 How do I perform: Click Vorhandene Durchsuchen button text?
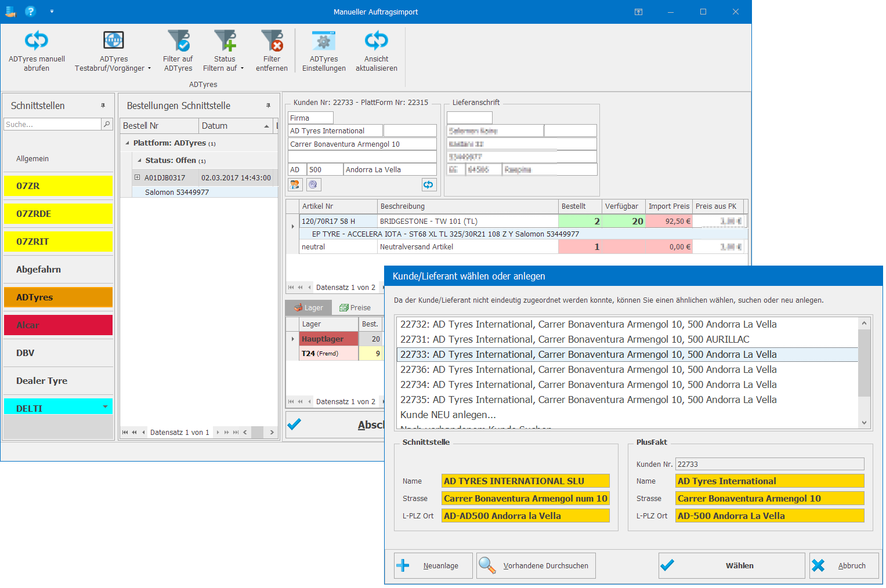[x=545, y=566]
